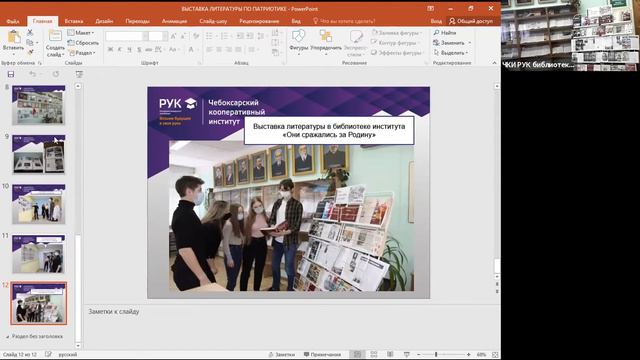Screen dimensions: 640x360
Task: Click the decrease font size icon
Action: pyautogui.click(x=184, y=36)
